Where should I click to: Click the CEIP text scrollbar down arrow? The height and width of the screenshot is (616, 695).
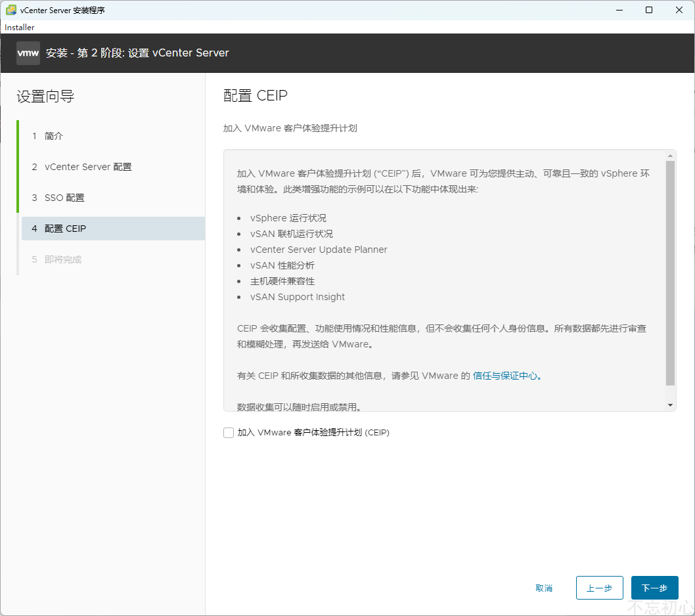click(x=670, y=405)
